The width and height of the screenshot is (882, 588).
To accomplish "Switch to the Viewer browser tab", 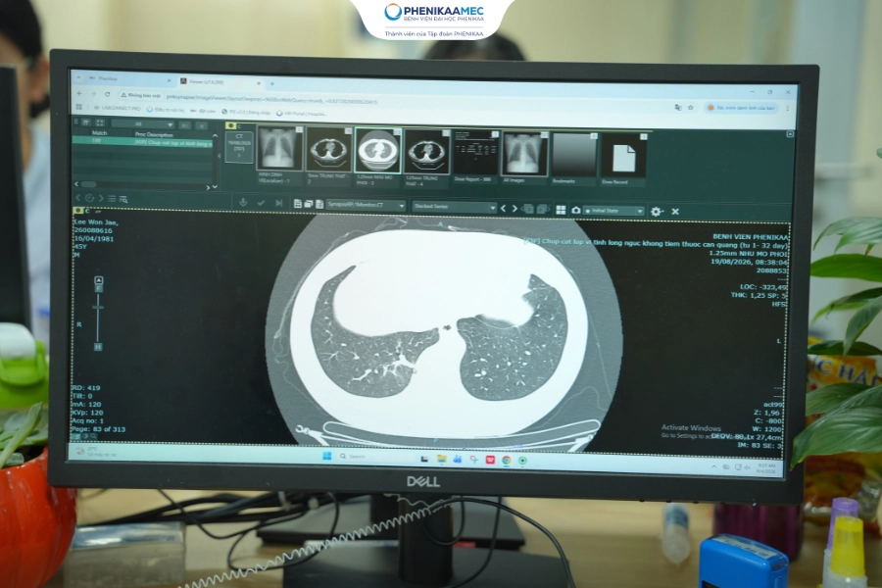I will tap(220, 81).
